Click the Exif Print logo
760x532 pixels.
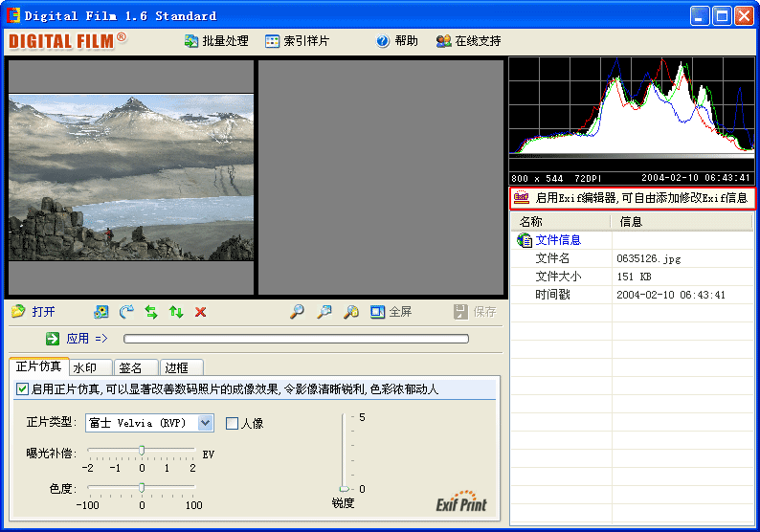click(461, 501)
